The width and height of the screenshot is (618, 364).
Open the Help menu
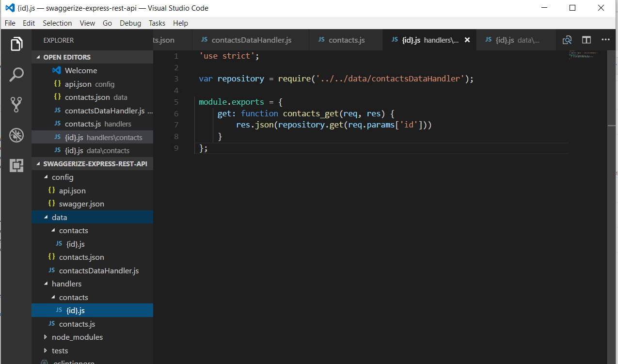tap(180, 23)
